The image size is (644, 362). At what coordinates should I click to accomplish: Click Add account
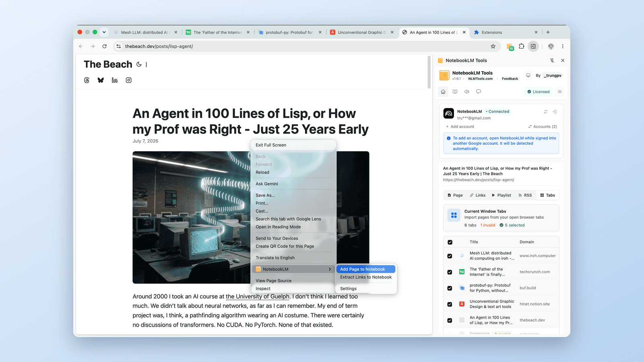[x=460, y=127]
